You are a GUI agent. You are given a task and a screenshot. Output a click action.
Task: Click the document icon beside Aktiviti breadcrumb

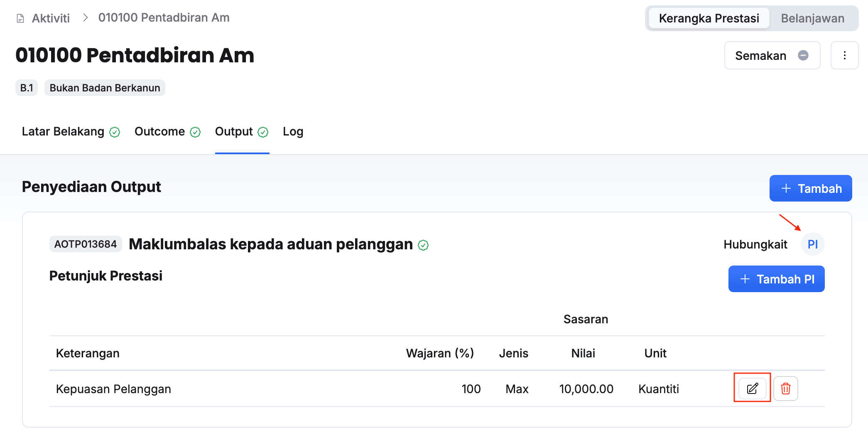[x=20, y=18]
